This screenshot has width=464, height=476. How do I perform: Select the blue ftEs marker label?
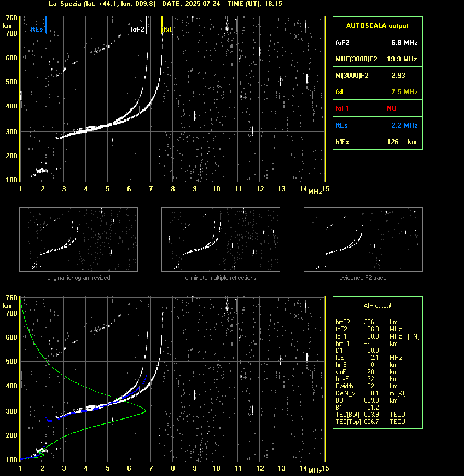(x=37, y=30)
